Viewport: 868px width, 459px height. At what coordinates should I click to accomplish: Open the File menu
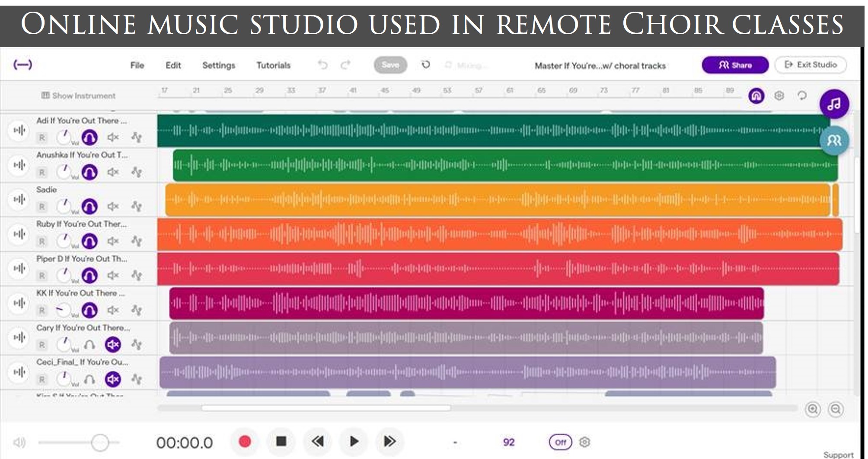click(137, 65)
